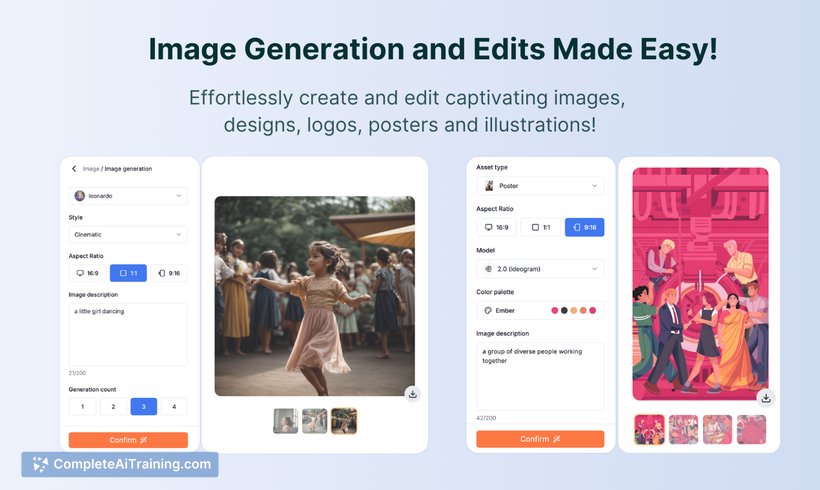Click the Image breadcrumb link
This screenshot has height=490, width=820.
(91, 169)
